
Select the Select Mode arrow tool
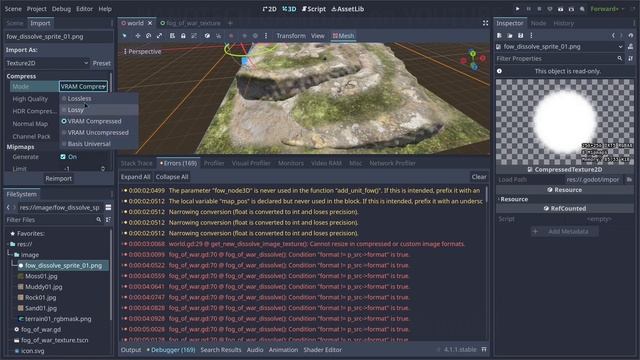coord(125,36)
